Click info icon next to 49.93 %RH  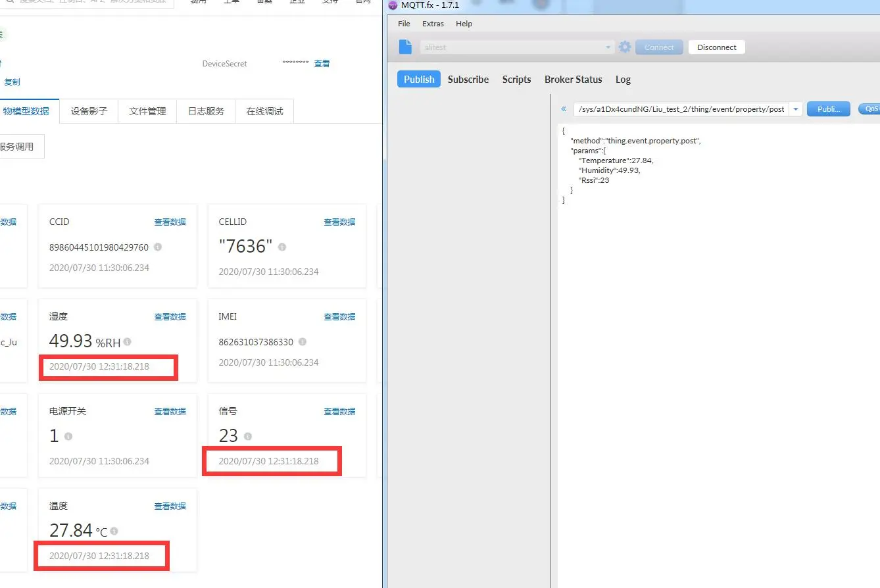pos(128,342)
